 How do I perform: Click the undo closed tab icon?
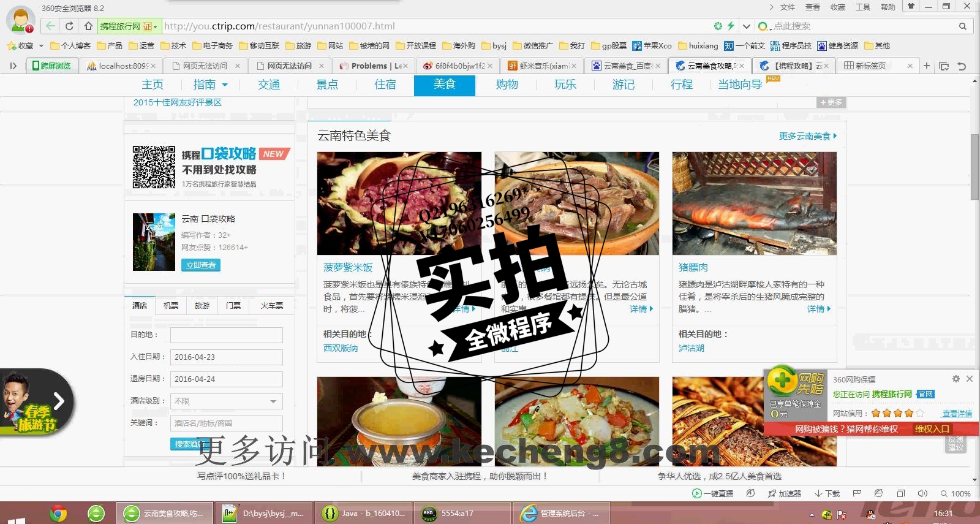(962, 66)
